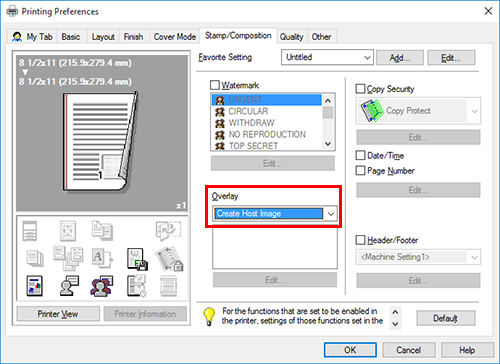Confirm with the OK button
Image resolution: width=500 pixels, height=364 pixels.
350,350
